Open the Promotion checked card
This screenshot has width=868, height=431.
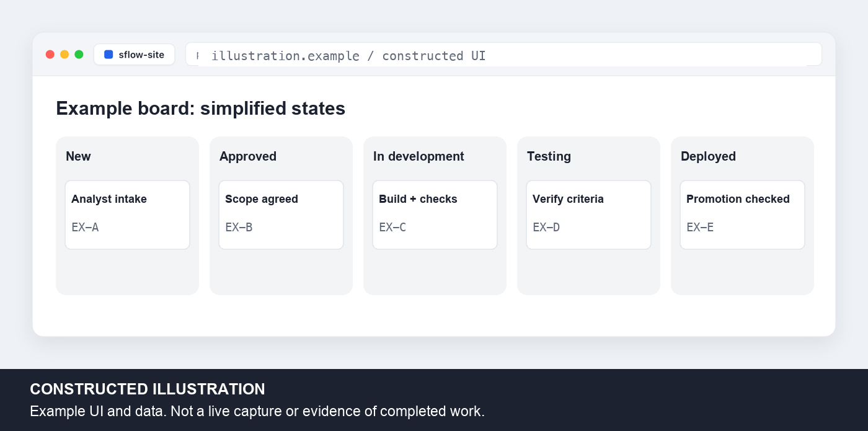[742, 215]
